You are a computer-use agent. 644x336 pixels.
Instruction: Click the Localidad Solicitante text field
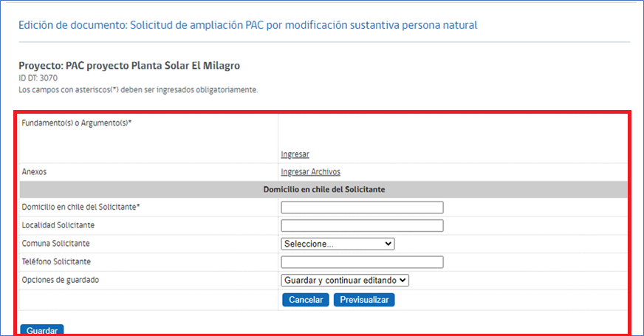point(362,225)
